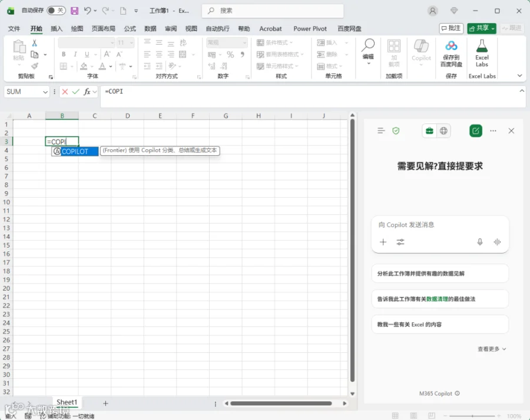Viewport: 530px width, 420px height.
Task: Click suggestion about 数据清理 best practices
Action: click(x=440, y=299)
